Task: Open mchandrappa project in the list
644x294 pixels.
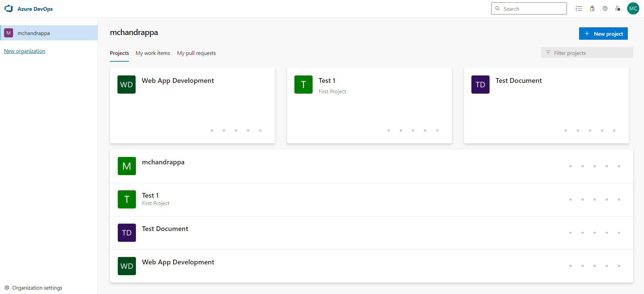Action: pyautogui.click(x=163, y=162)
